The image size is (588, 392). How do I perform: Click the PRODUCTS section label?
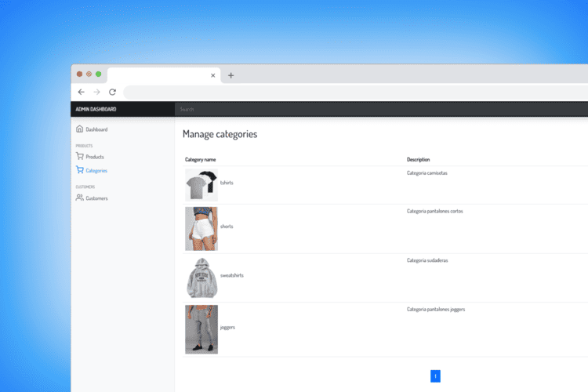pos(84,146)
